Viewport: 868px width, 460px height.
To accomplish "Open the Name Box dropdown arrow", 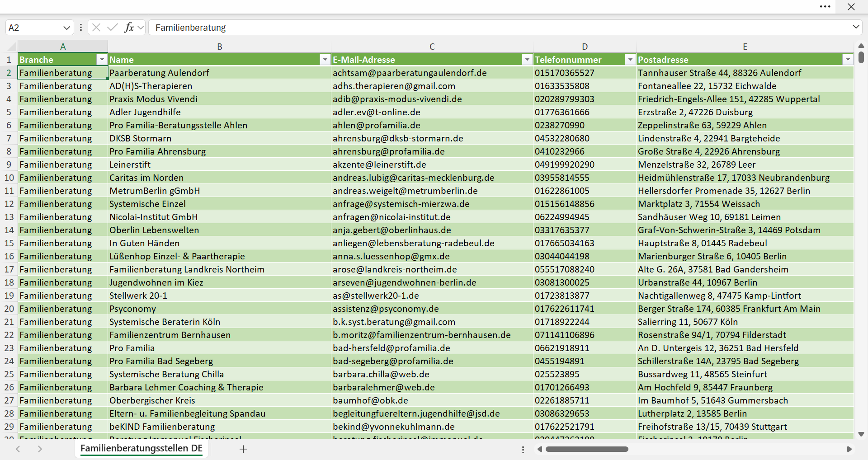I will click(66, 28).
